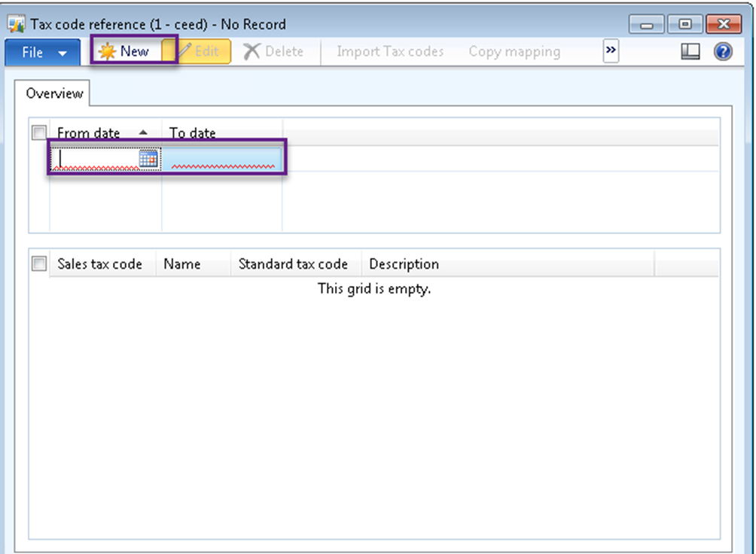Click the Tax code reference window icon
This screenshot has width=756, height=554.
[x=16, y=23]
